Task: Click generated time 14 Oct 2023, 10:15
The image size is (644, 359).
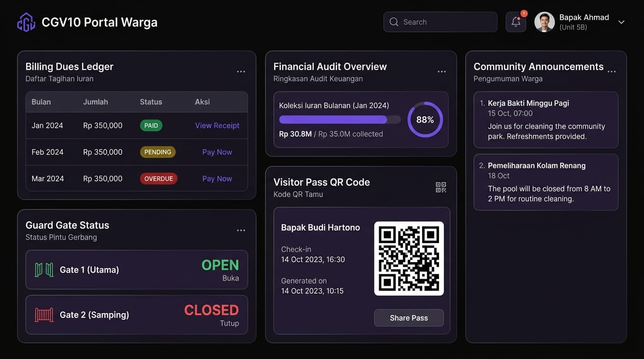Action: (312, 291)
